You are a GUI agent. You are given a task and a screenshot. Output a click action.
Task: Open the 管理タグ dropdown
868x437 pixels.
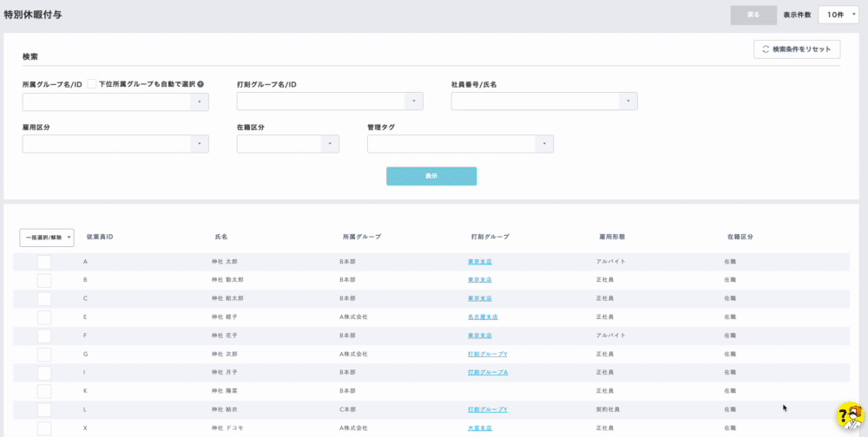(460, 144)
